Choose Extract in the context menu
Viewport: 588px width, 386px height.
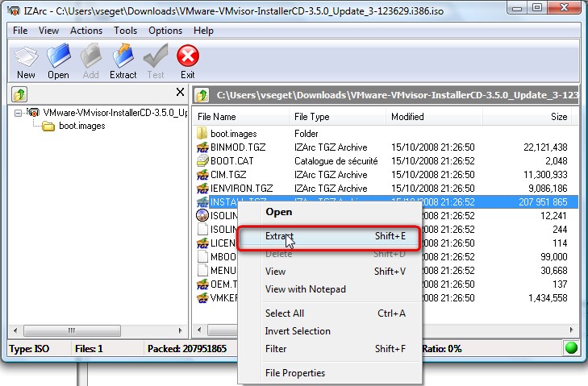tap(328, 236)
